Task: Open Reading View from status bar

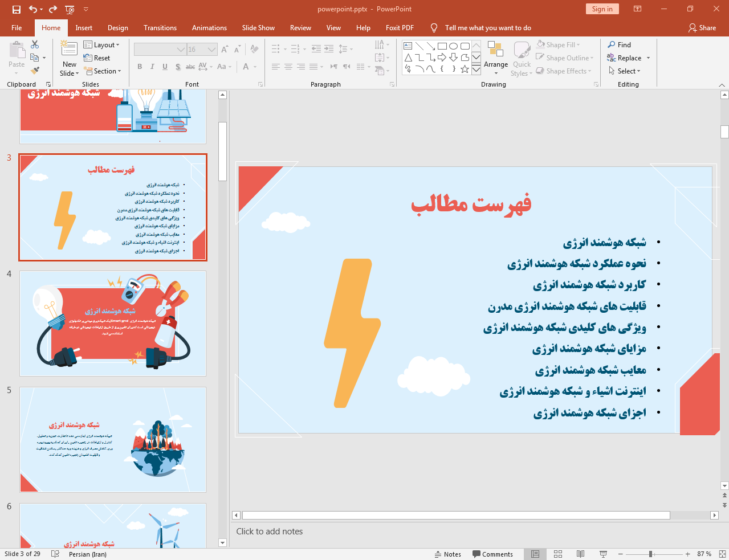Action: click(x=580, y=554)
